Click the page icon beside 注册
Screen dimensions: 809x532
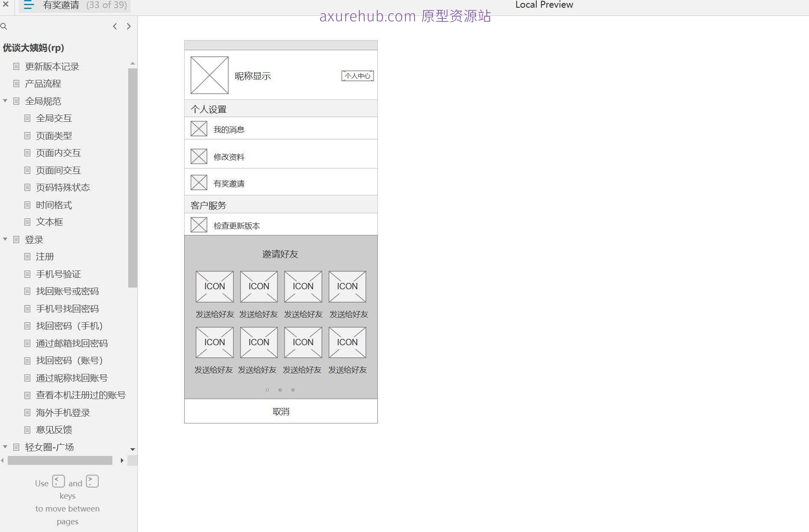coord(27,256)
